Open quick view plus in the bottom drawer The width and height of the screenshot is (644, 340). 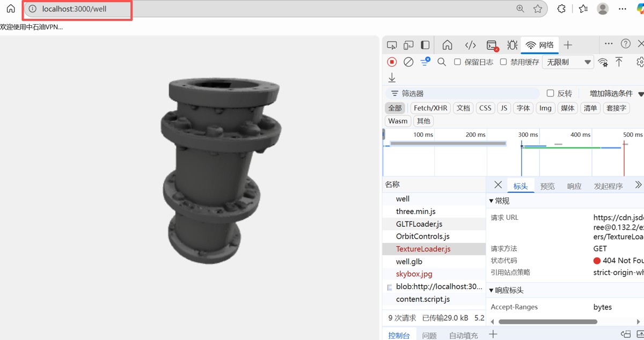pos(493,334)
